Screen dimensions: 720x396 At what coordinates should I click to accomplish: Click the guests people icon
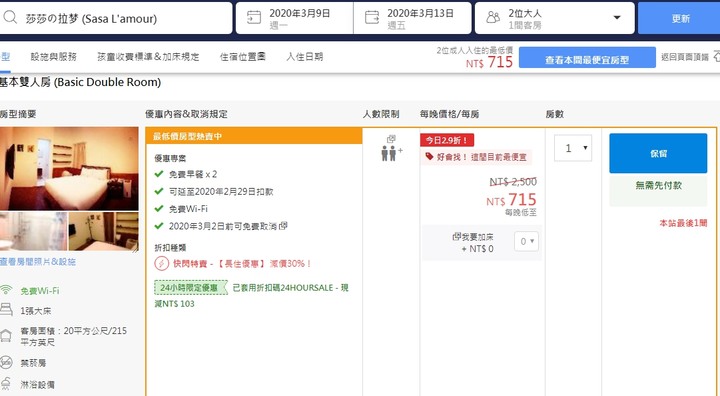tap(493, 18)
